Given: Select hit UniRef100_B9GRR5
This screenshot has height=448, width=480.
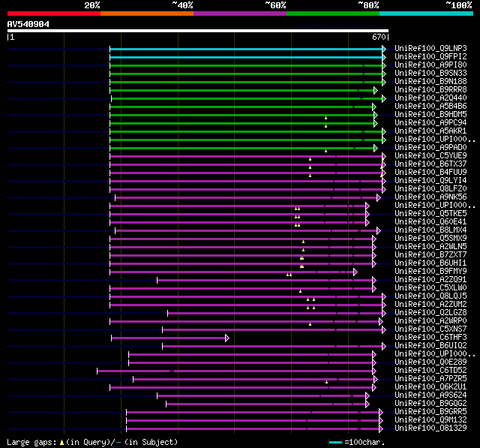Looking at the screenshot, I should [430, 412].
